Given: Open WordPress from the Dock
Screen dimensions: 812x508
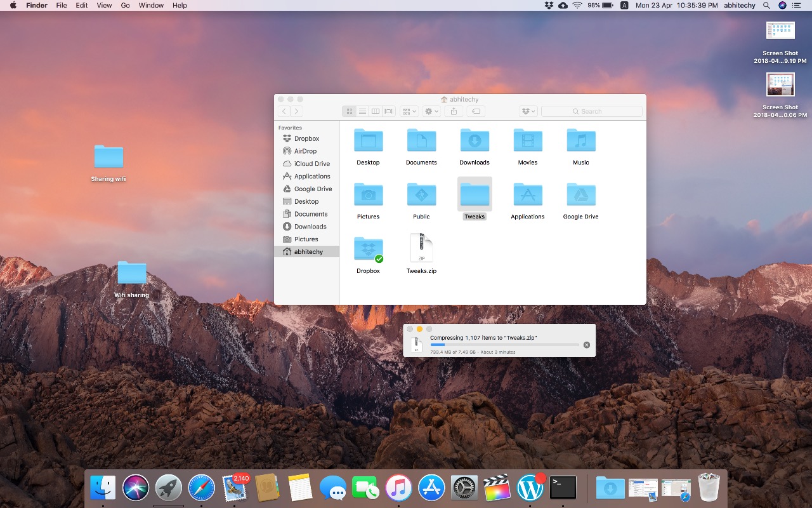Looking at the screenshot, I should point(530,487).
